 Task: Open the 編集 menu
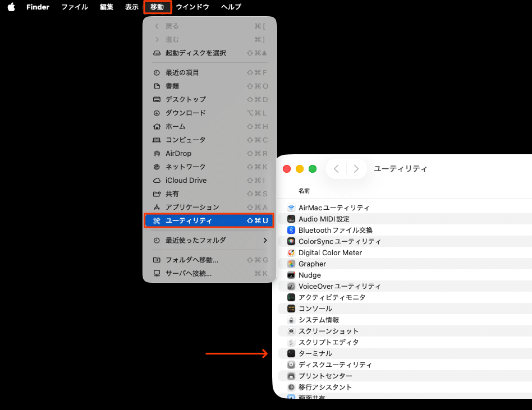click(106, 7)
